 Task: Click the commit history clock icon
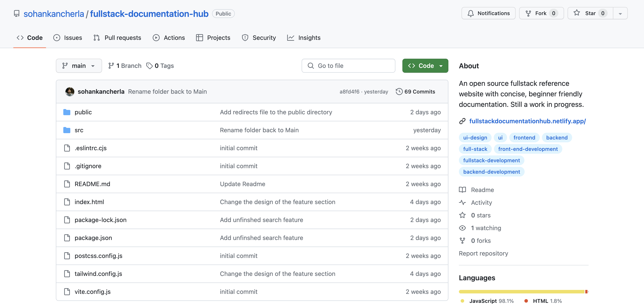(x=399, y=92)
